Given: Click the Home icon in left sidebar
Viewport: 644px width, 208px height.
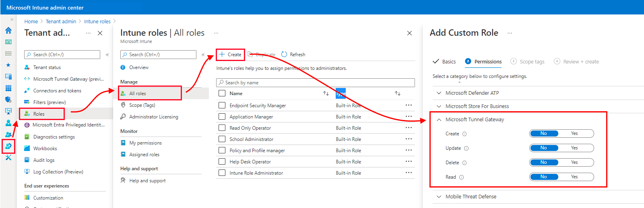Looking at the screenshot, I should [8, 31].
